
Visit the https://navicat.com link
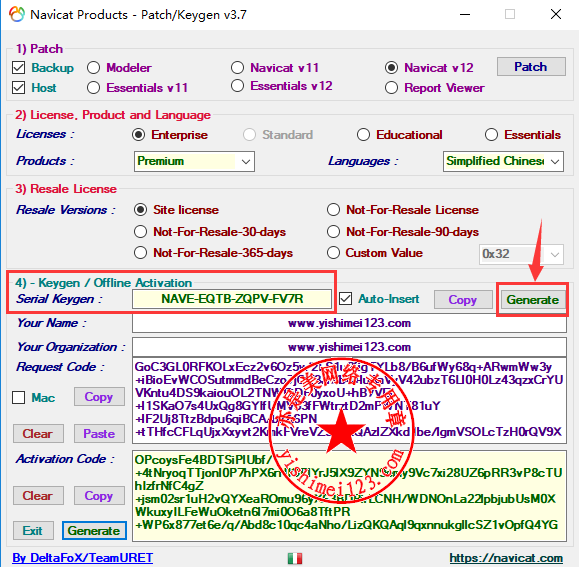[506, 558]
